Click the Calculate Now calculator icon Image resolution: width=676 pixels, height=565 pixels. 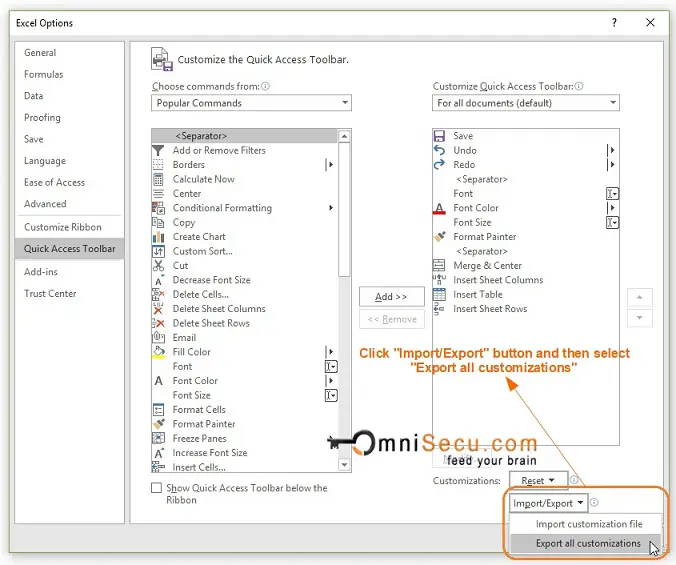click(x=158, y=179)
